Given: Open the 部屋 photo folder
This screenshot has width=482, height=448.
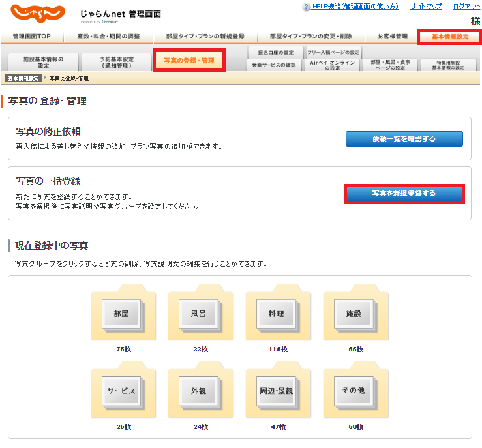Looking at the screenshot, I should pos(121,314).
